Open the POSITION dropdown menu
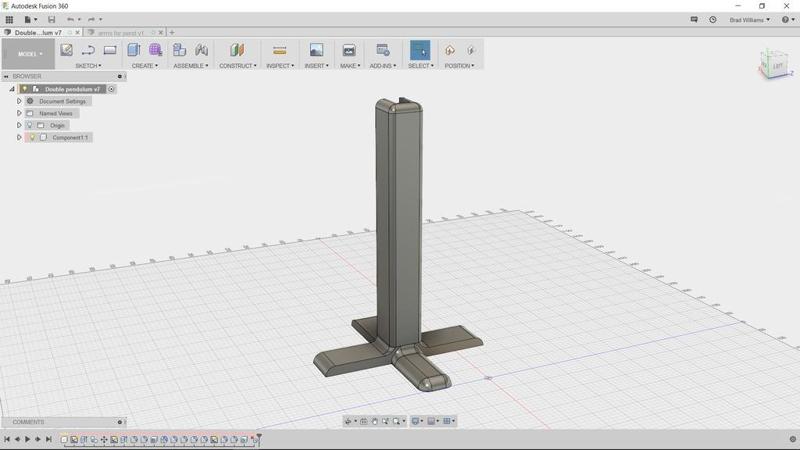This screenshot has height=450, width=800. (459, 66)
